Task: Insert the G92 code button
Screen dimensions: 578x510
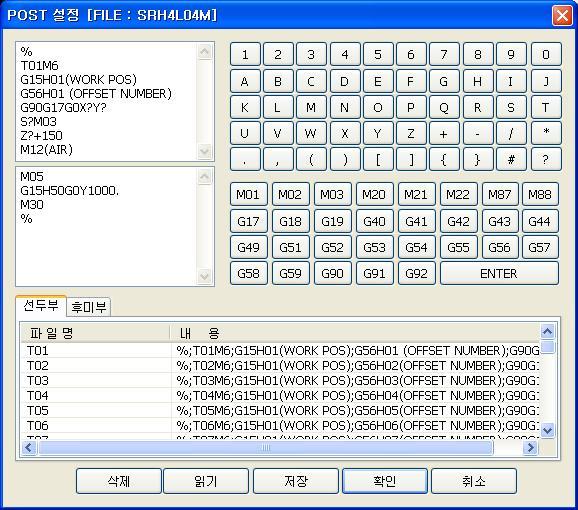Action: coord(417,273)
